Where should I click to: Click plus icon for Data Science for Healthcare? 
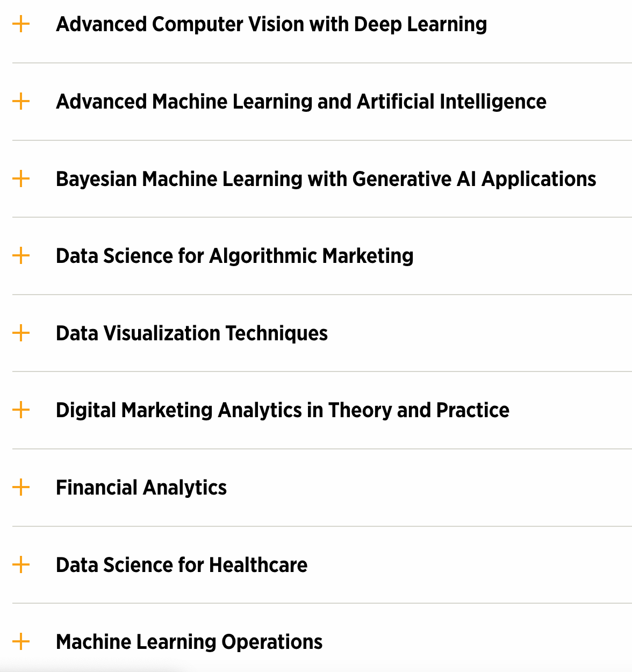coord(21,564)
